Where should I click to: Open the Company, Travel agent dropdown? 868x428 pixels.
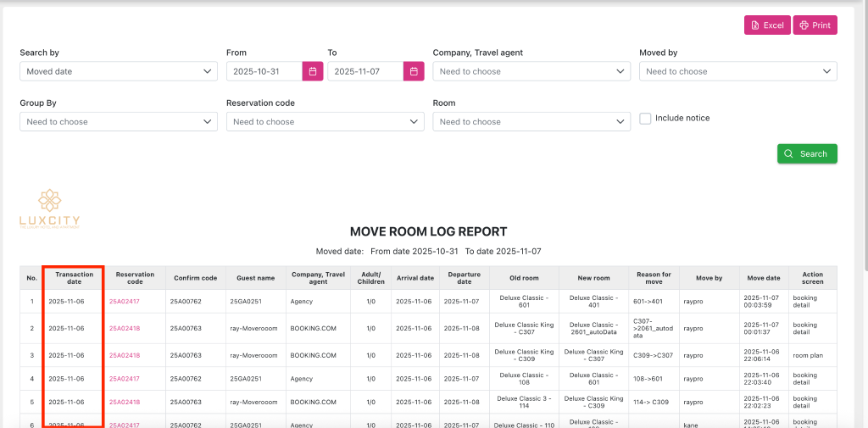[531, 71]
